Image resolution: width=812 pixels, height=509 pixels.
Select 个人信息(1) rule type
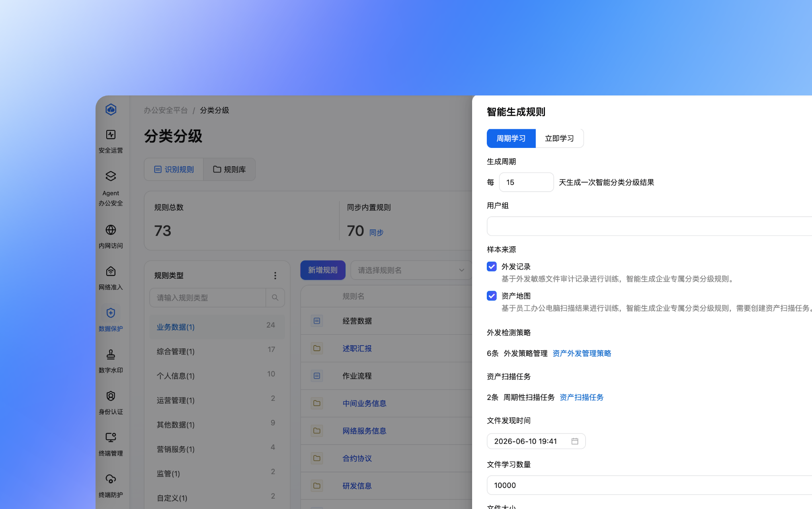pyautogui.click(x=217, y=376)
